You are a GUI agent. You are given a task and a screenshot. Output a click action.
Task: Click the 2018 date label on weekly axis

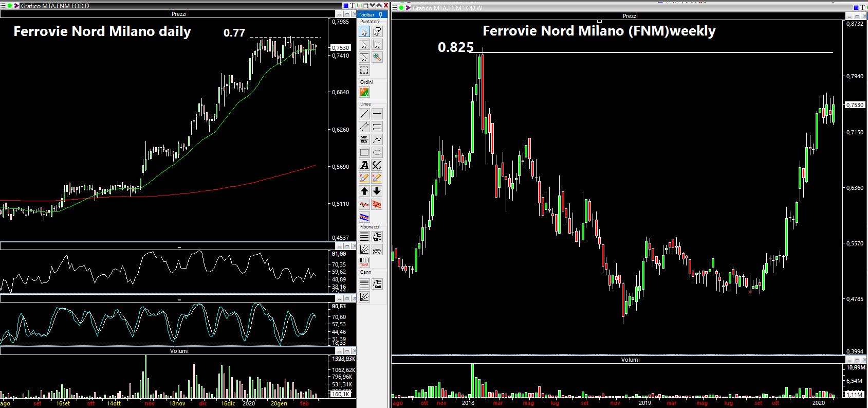[468, 403]
